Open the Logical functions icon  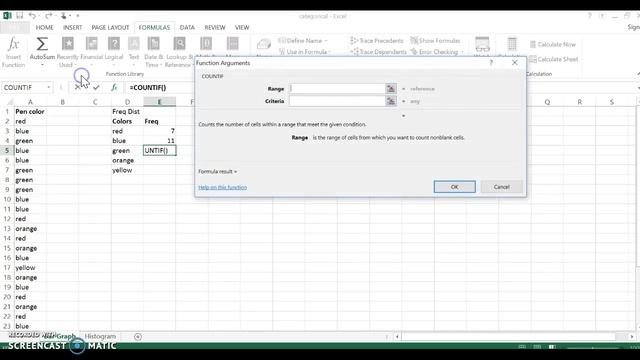point(114,43)
